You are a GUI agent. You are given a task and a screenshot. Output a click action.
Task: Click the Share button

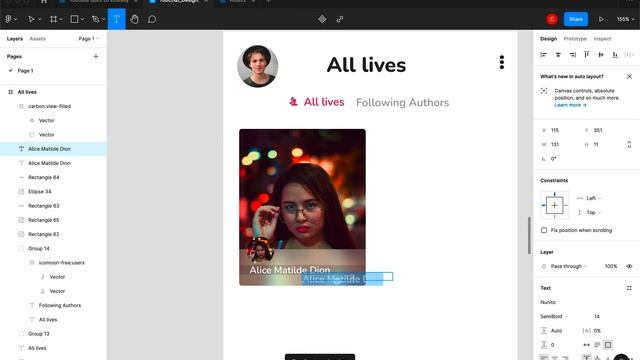(x=576, y=19)
